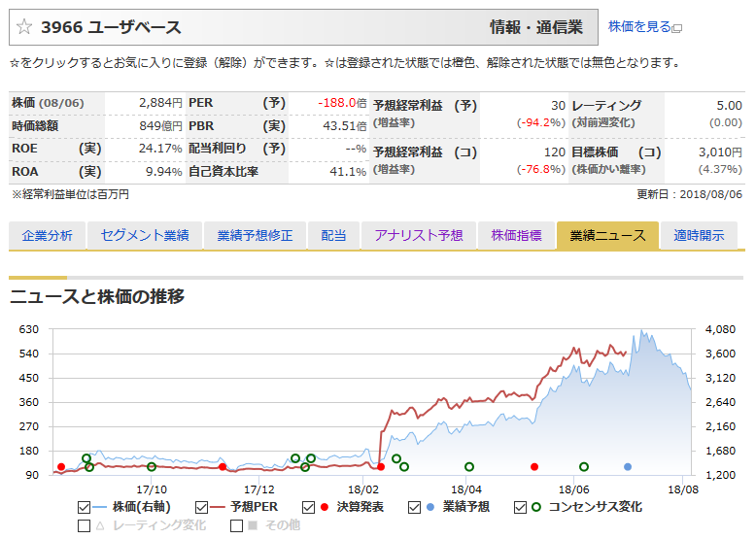Open the 配当 tab
This screenshot has width=756, height=539.
(x=333, y=236)
